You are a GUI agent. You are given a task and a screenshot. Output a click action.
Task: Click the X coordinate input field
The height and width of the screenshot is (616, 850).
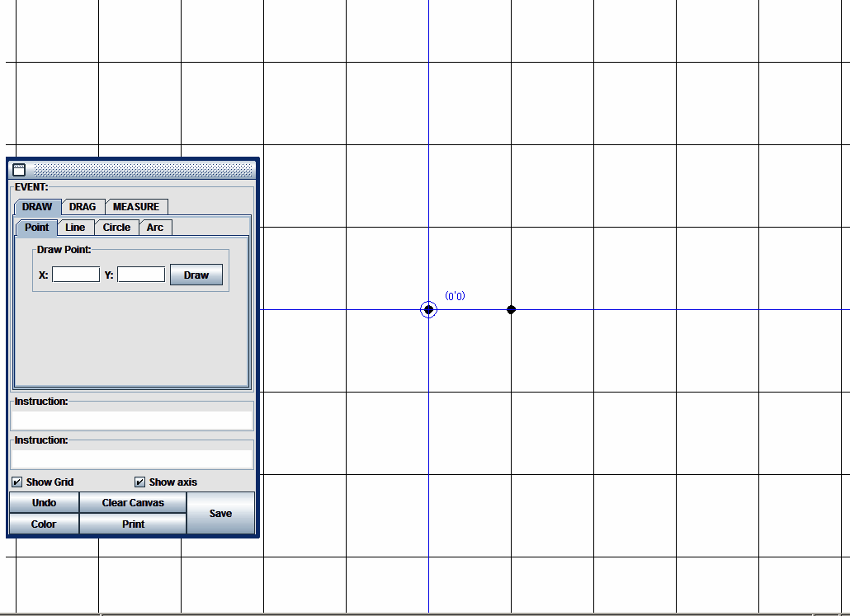tap(76, 275)
